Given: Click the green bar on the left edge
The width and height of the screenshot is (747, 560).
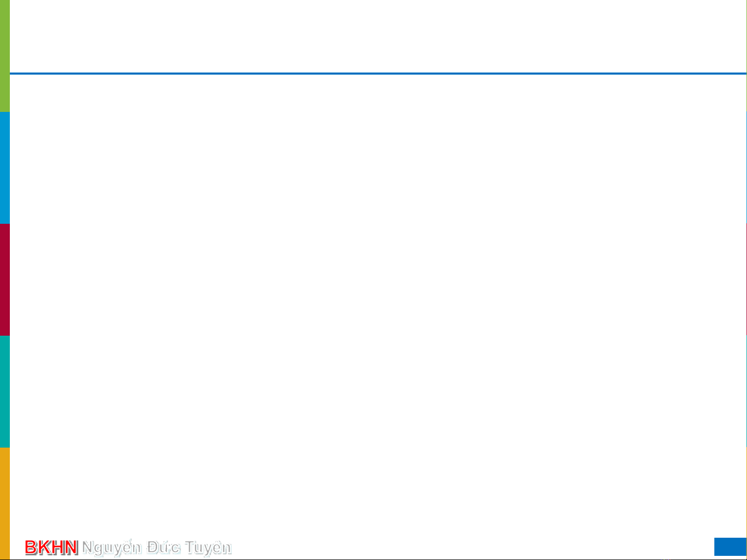Looking at the screenshot, I should click(5, 56).
